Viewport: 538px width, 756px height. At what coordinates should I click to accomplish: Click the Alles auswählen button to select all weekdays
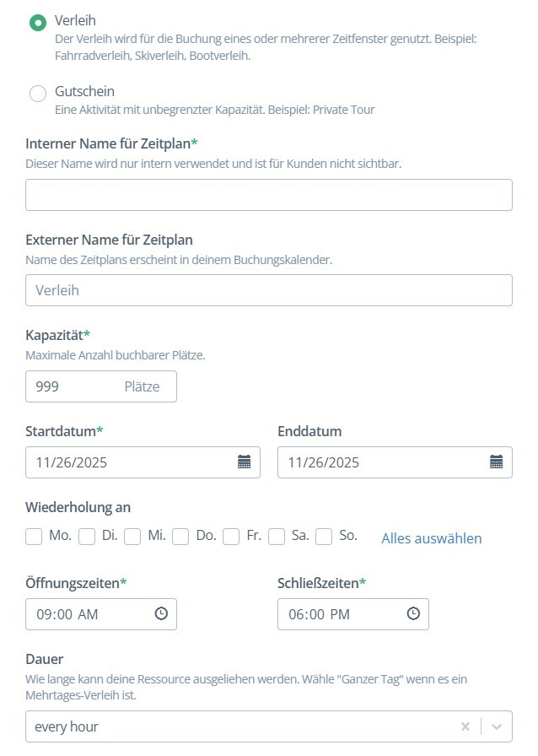coord(430,538)
